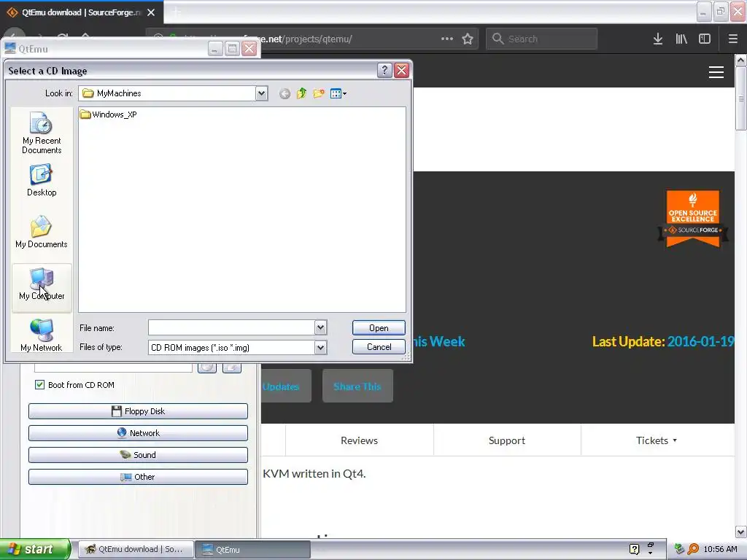Expand the Sound section in QtEmu
The width and height of the screenshot is (747, 560).
pos(138,455)
